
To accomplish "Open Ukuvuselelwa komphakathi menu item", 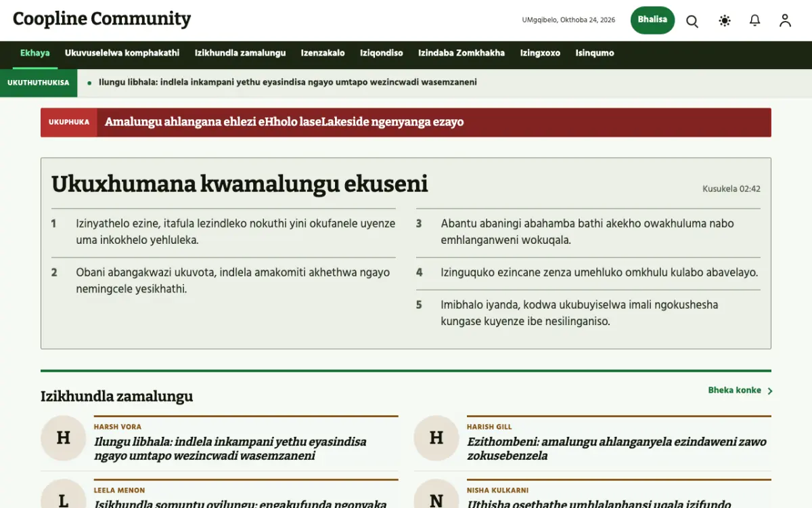I will click(122, 53).
